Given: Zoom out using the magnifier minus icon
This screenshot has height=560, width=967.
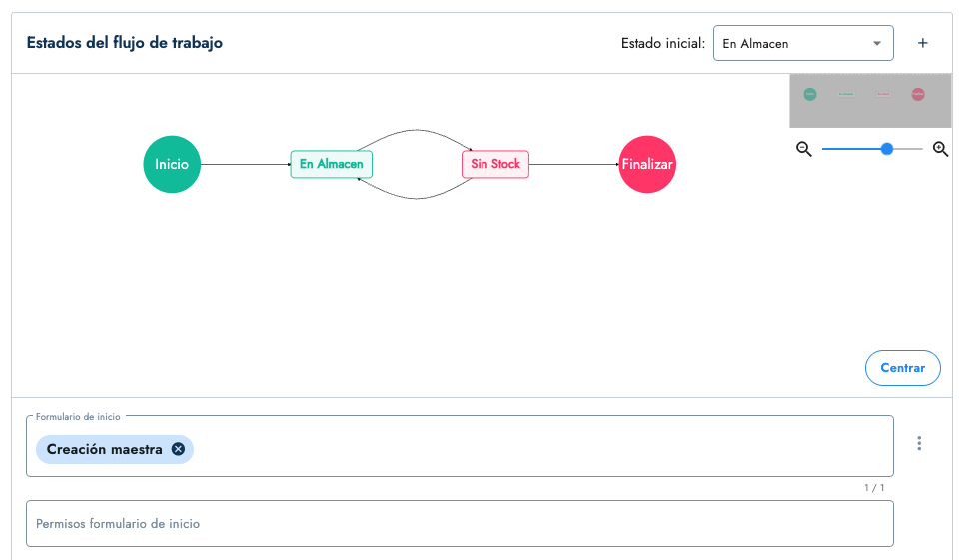Looking at the screenshot, I should coord(804,149).
